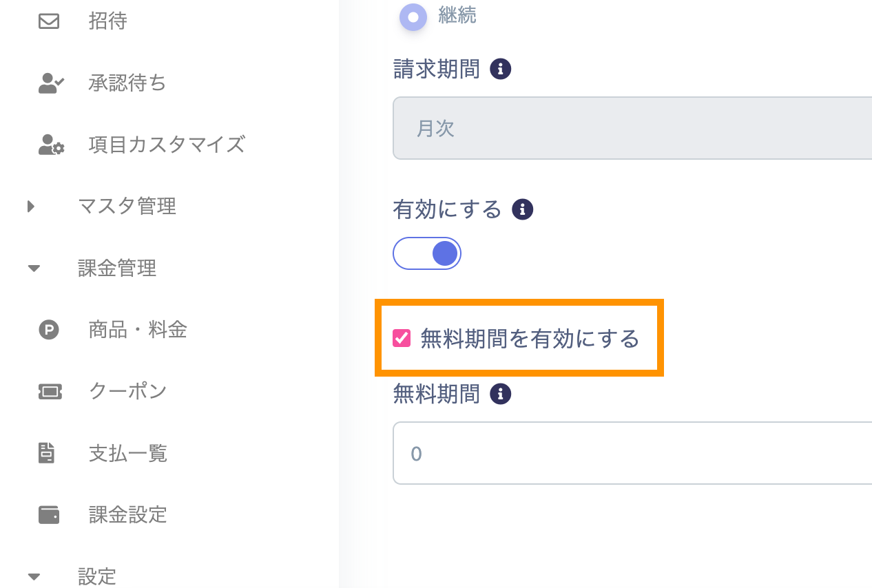Viewport: 872px width, 588px height.
Task: Collapse the 設定 section arrow
Action: [x=34, y=576]
